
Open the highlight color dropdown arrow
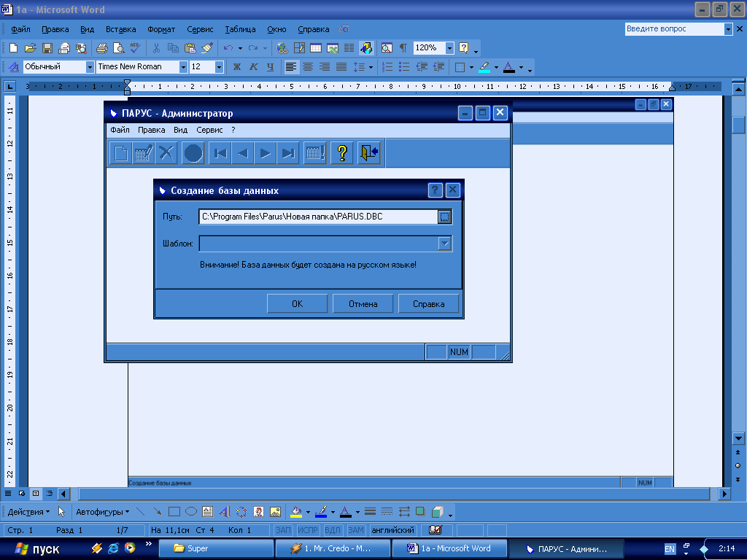pyautogui.click(x=496, y=67)
